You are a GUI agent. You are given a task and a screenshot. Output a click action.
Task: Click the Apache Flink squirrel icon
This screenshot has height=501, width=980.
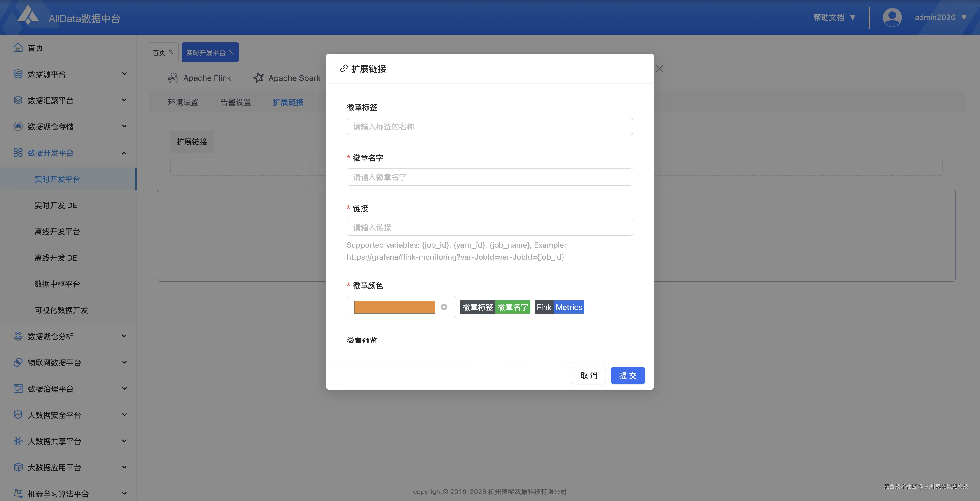point(173,78)
